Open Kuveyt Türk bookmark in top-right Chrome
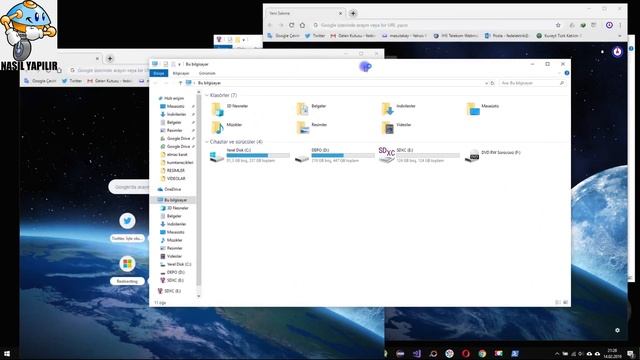 coord(559,36)
